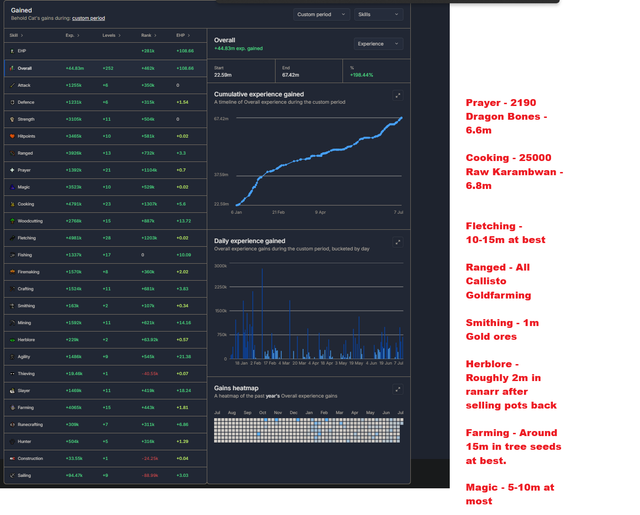Click the Start 22.59m stat box
The width and height of the screenshot is (640, 515).
[x=242, y=71]
